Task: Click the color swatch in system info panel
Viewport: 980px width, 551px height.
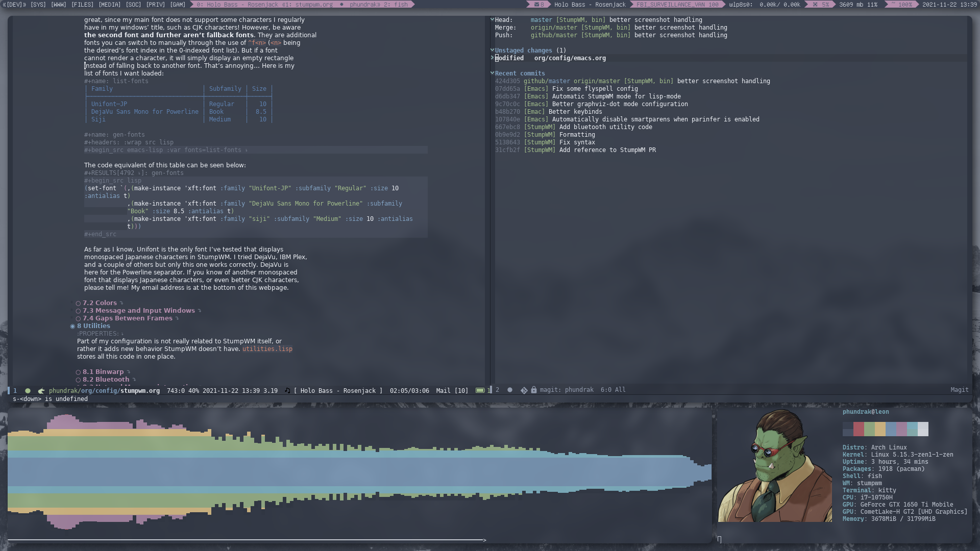Action: pos(885,429)
